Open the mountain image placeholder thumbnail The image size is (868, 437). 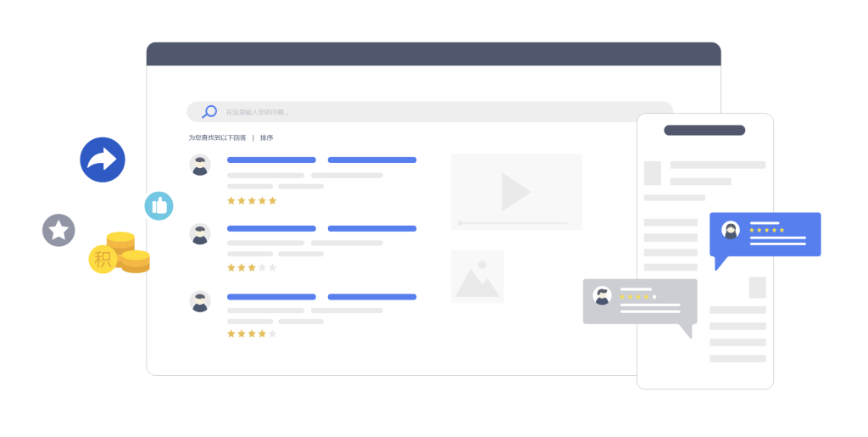477,277
